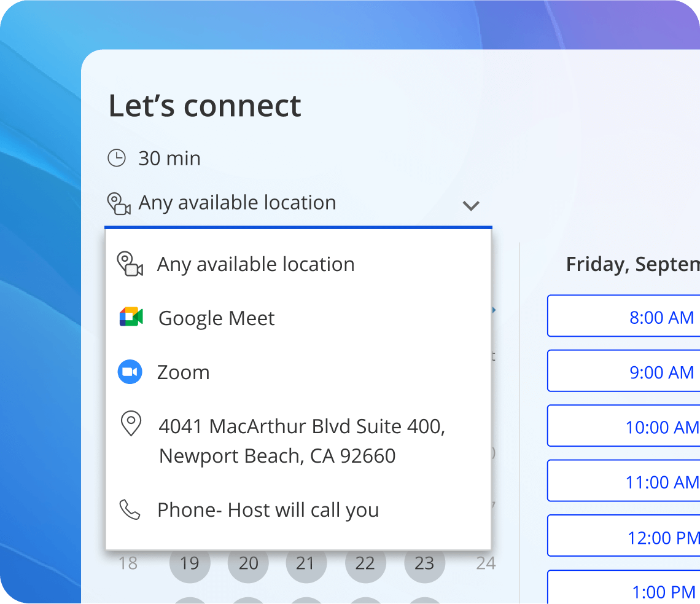Screen dimensions: 700x604
Task: Click the Zoom logo in the location list
Action: pos(130,372)
